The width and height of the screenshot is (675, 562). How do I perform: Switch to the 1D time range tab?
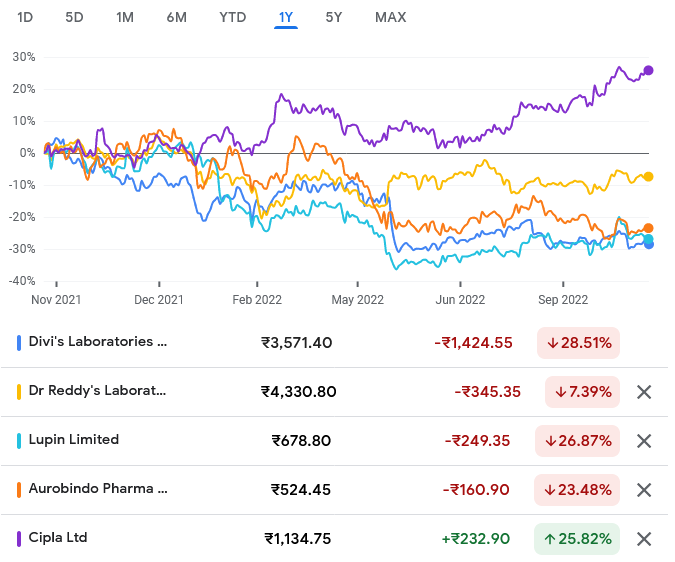pyautogui.click(x=26, y=17)
